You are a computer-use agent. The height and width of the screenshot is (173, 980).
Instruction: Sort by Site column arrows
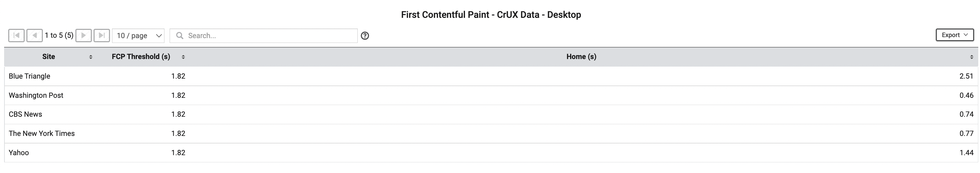tap(90, 57)
